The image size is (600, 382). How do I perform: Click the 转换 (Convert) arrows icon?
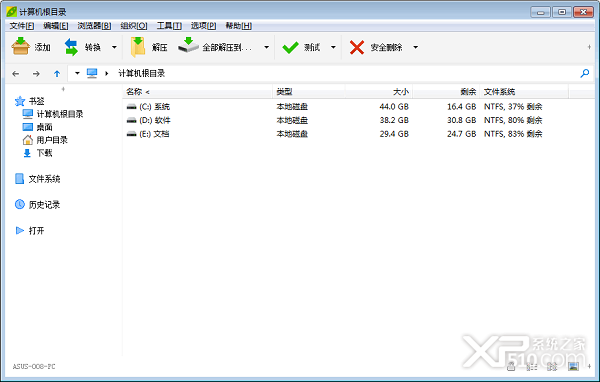[71, 47]
